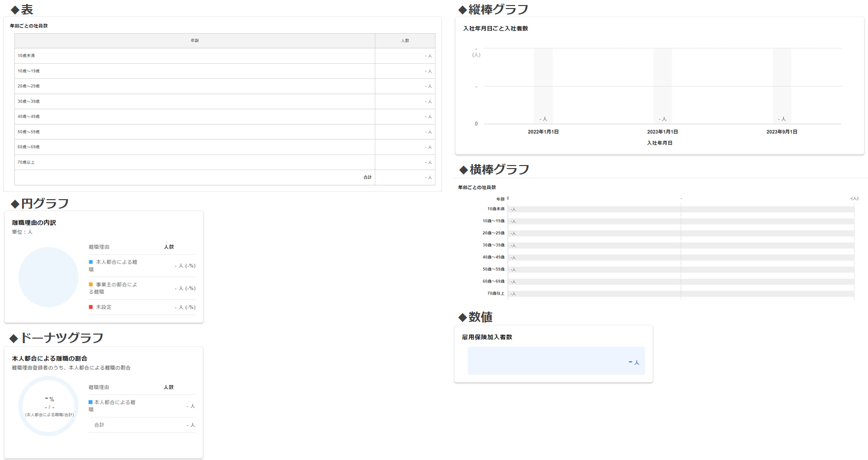Click the blue swatch for 本人都合による離職 in pie legend
The width and height of the screenshot is (868, 460).
pos(91,262)
